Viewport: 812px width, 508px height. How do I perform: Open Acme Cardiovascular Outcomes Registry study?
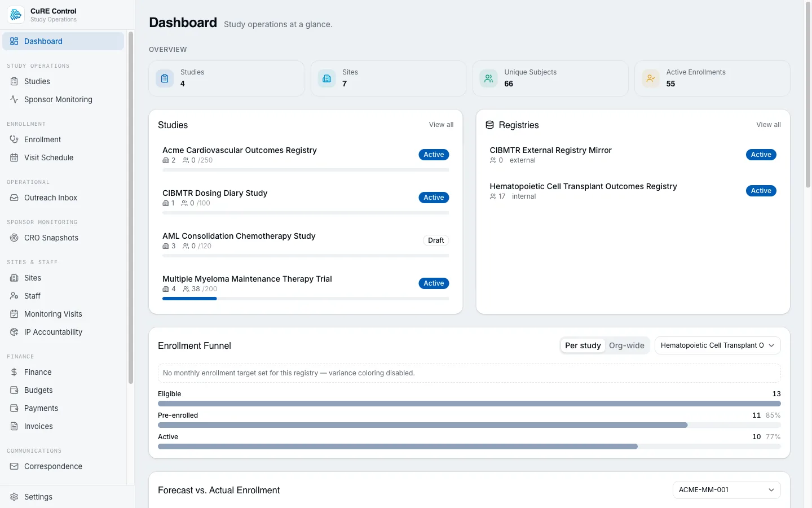(306, 159)
